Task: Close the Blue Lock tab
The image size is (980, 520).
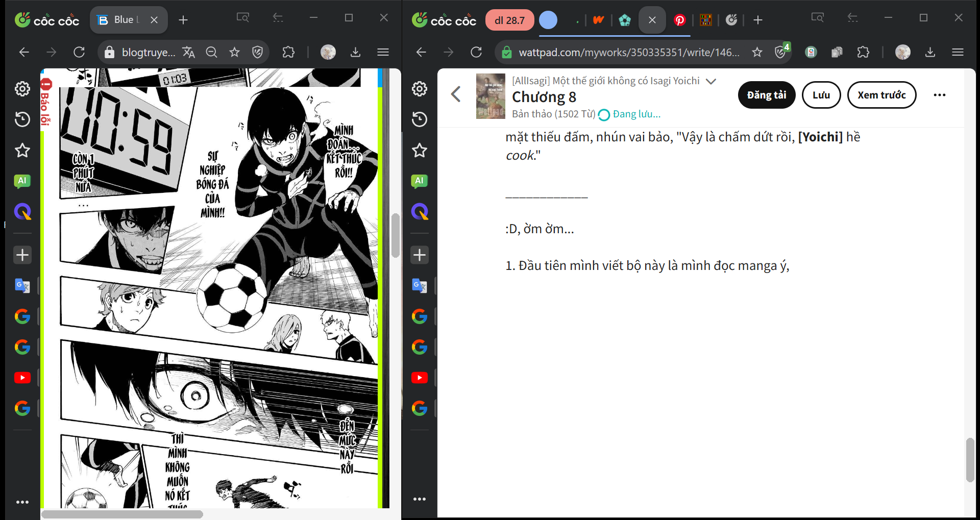Action: [154, 20]
